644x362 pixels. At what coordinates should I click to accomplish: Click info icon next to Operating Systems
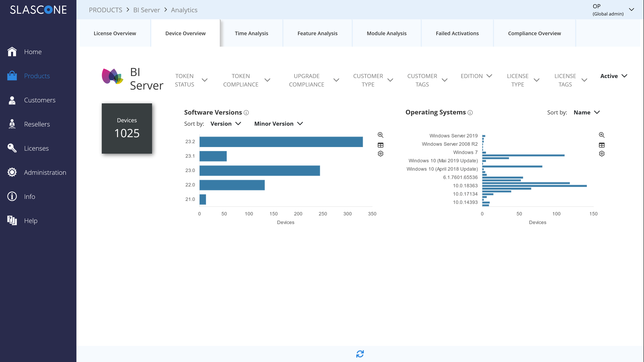(470, 112)
